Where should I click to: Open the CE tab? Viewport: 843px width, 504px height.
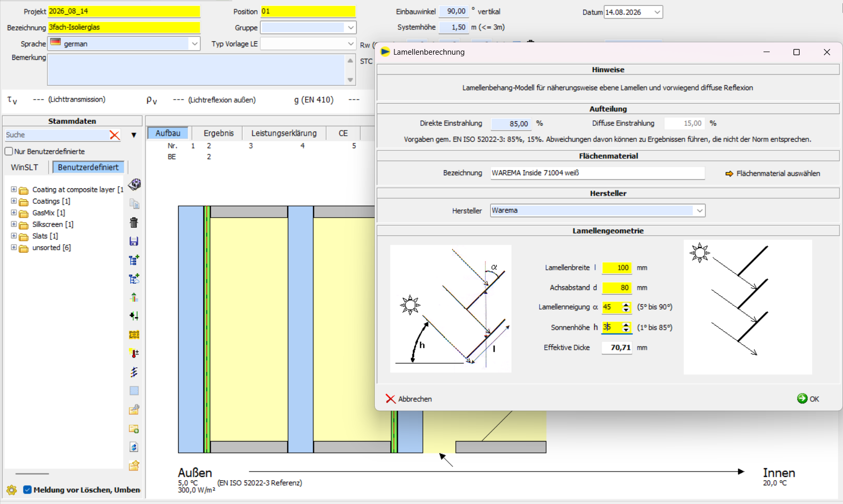[x=343, y=133]
